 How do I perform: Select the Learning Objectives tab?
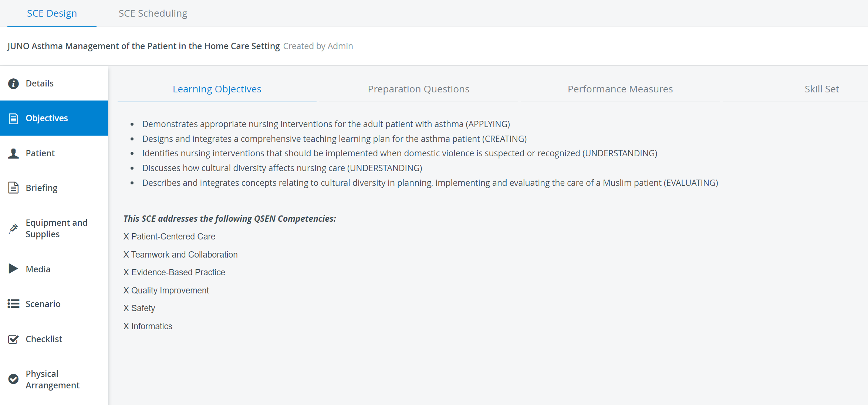coord(217,89)
